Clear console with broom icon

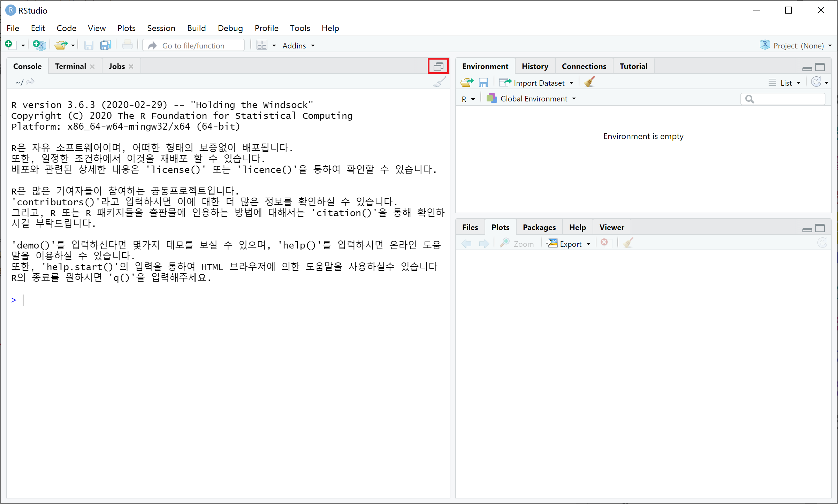tap(439, 82)
